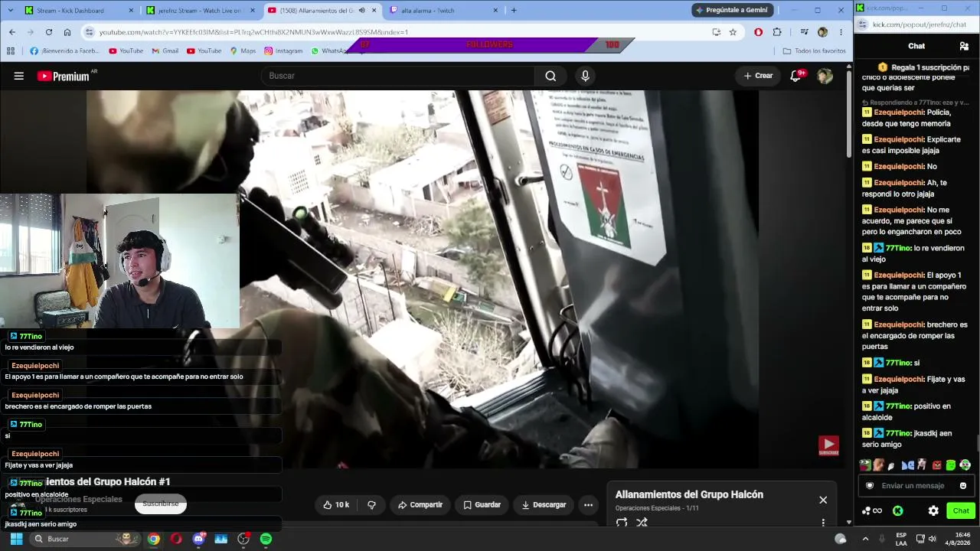Mute the YouTube tab audio
The image size is (980, 551).
(x=361, y=10)
